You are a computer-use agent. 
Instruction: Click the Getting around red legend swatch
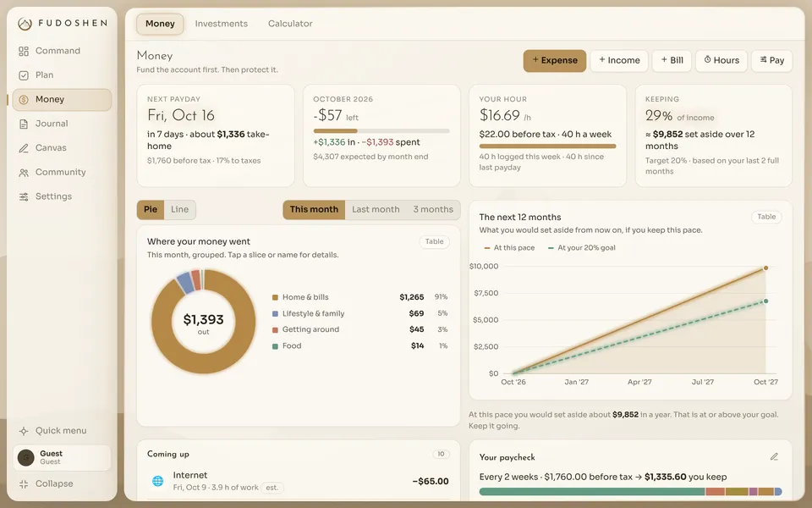275,330
